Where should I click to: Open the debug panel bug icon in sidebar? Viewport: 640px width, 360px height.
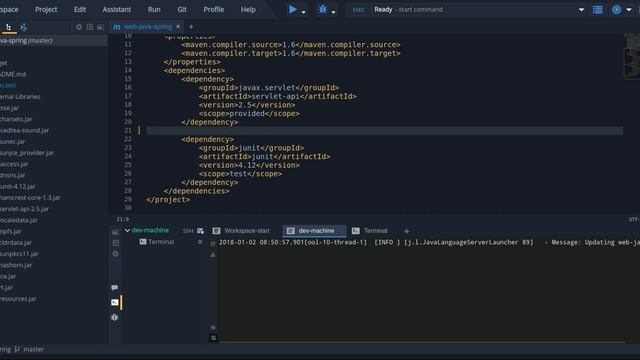115,317
